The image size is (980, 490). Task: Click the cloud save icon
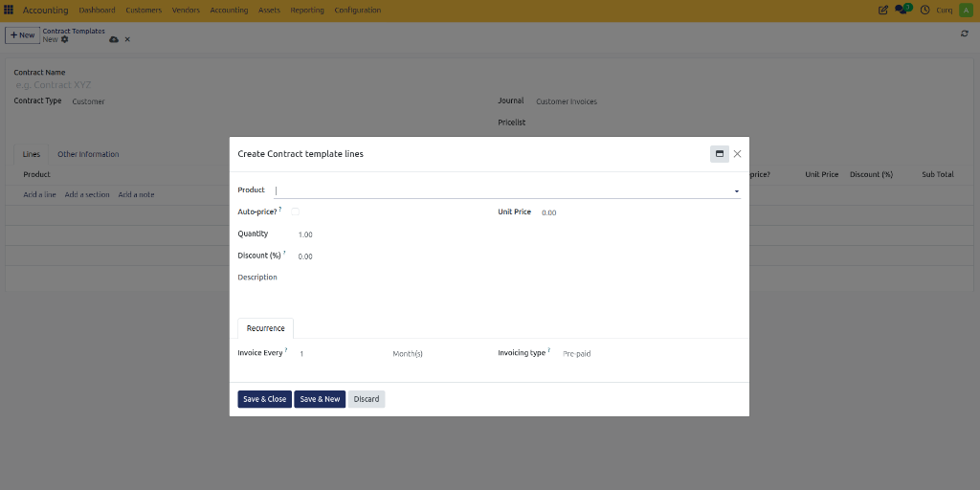pyautogui.click(x=114, y=39)
